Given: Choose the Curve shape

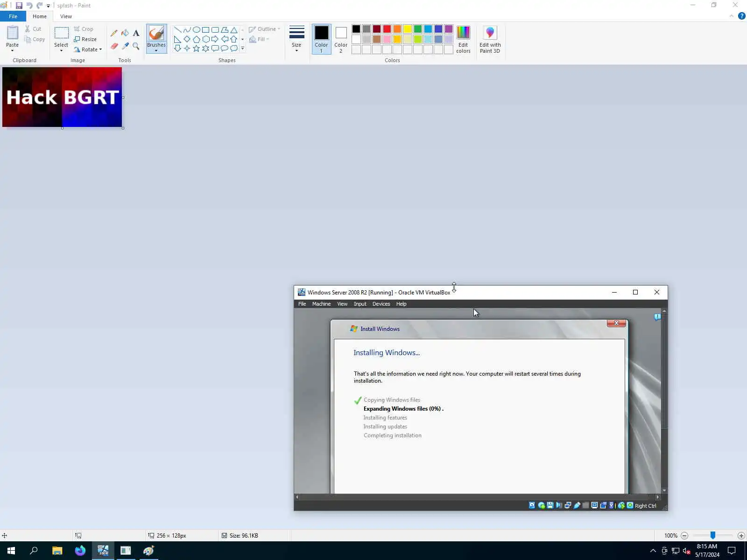Looking at the screenshot, I should click(x=187, y=30).
